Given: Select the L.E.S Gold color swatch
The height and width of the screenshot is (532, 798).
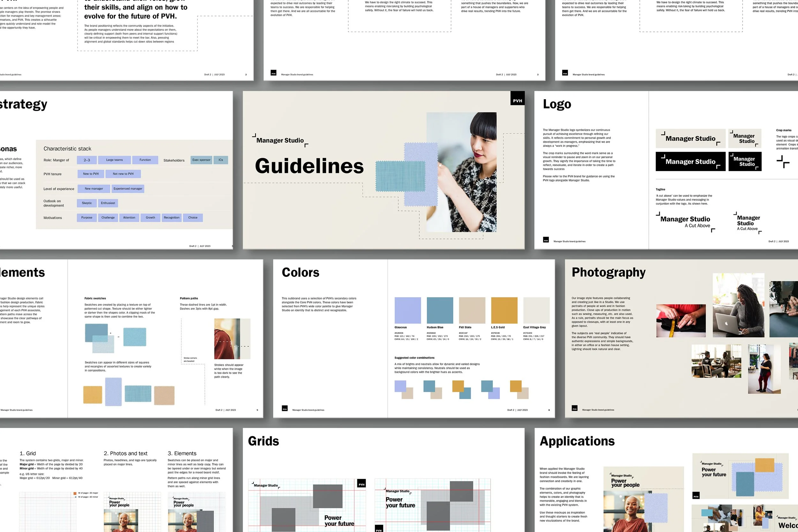Looking at the screenshot, I should tap(504, 310).
